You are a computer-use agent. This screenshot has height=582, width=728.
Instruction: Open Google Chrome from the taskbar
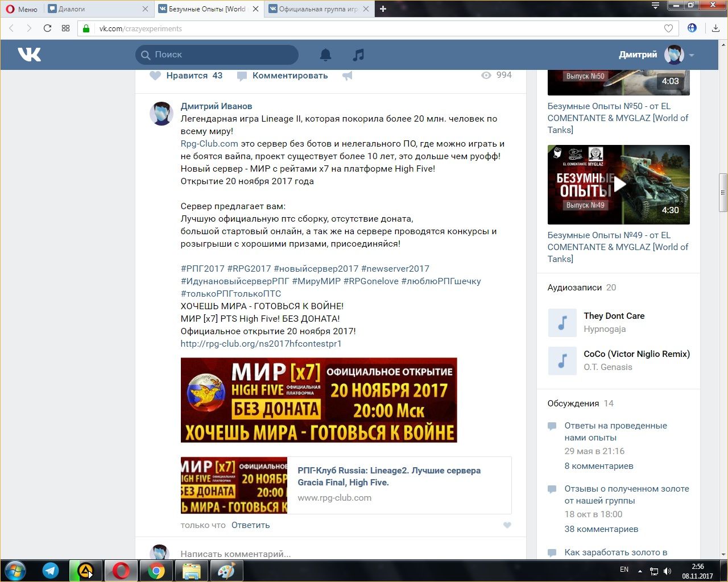[156, 571]
